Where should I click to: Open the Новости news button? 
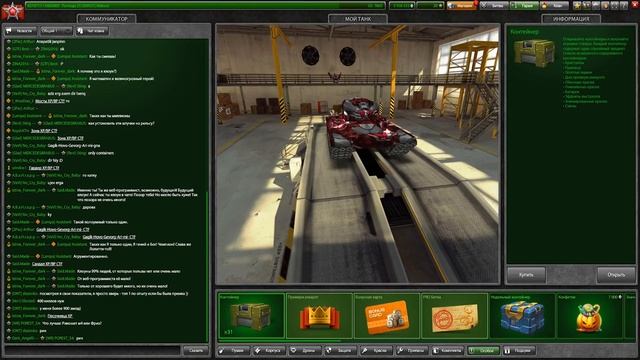20,31
